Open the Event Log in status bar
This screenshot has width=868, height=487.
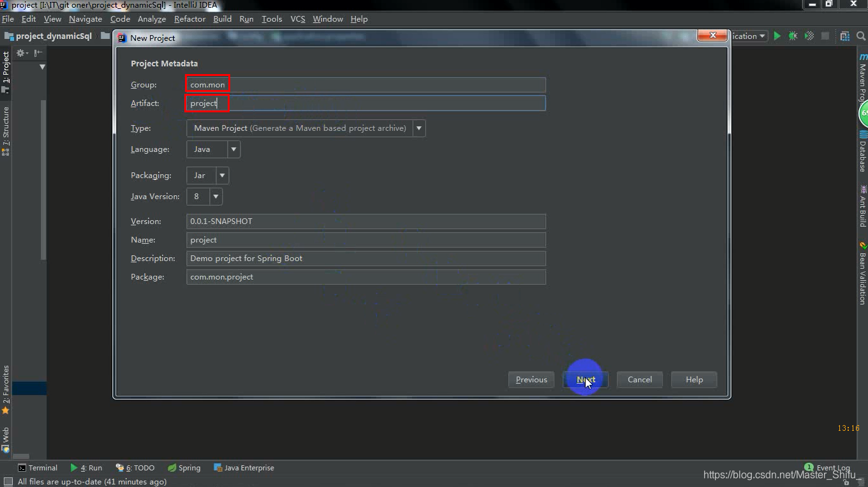coord(827,468)
